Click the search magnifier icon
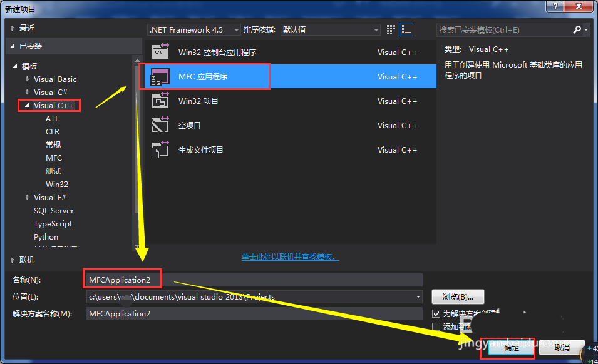 pyautogui.click(x=577, y=29)
